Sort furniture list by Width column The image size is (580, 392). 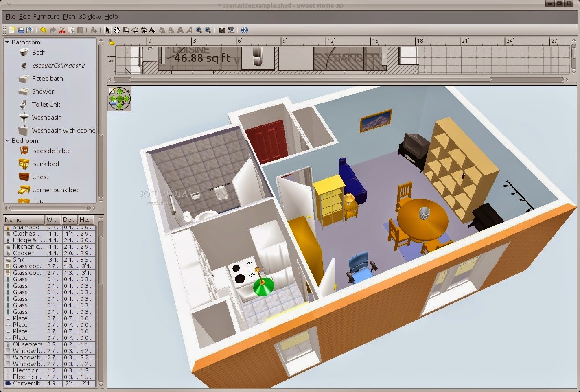(53, 220)
